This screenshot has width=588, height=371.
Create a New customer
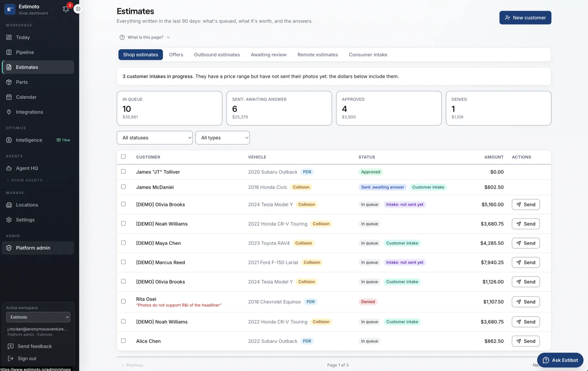[x=525, y=18]
